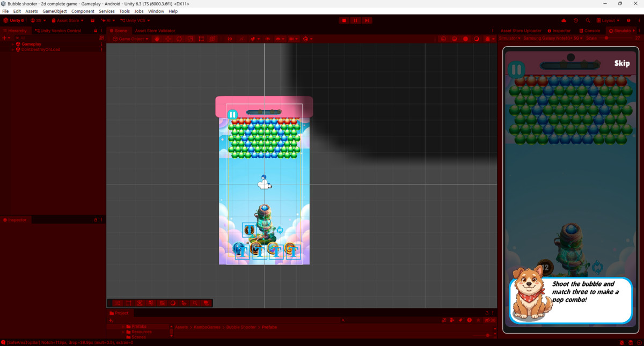Select the Transform tool in Scene toolbar
Image resolution: width=644 pixels, height=346 pixels.
click(x=213, y=39)
